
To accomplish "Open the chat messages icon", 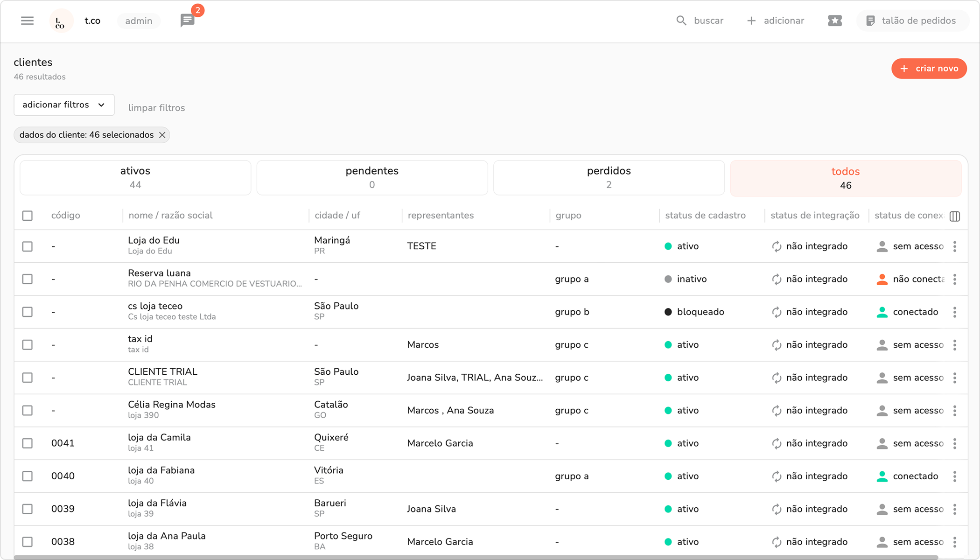I will [187, 21].
